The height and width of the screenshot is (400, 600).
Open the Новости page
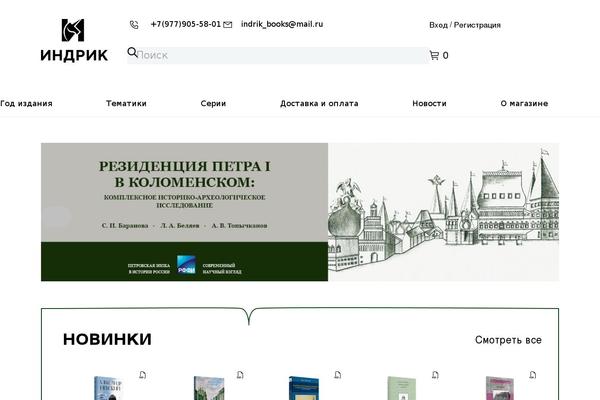coord(429,103)
